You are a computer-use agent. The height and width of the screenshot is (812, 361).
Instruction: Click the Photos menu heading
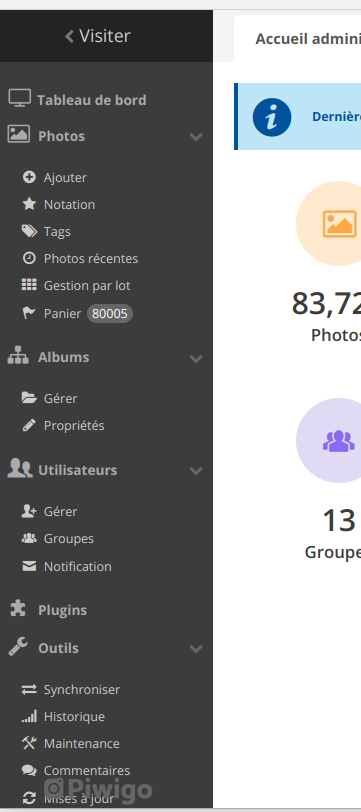pos(61,136)
